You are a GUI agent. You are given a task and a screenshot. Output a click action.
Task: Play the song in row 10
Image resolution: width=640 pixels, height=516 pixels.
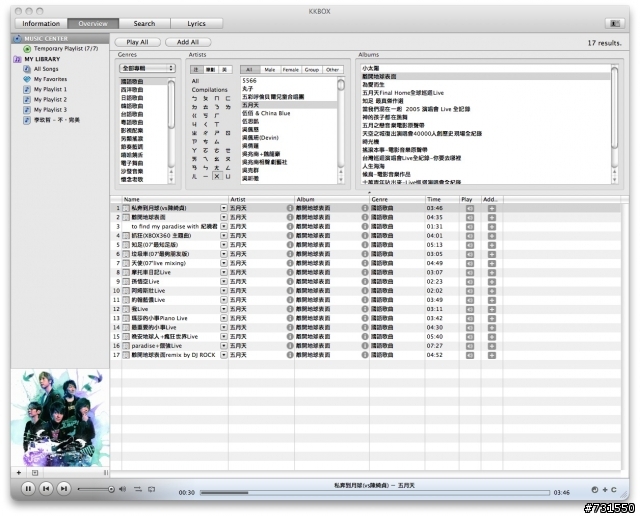click(470, 291)
